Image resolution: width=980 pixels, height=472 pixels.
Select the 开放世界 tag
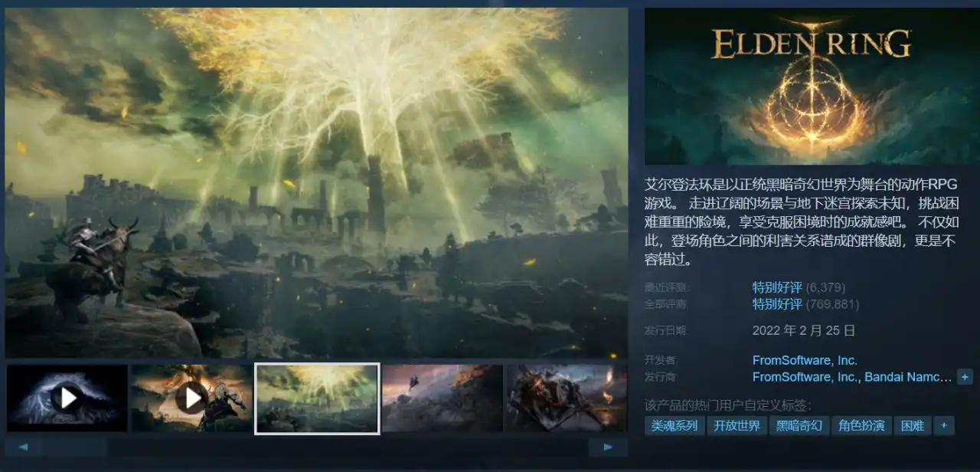737,426
